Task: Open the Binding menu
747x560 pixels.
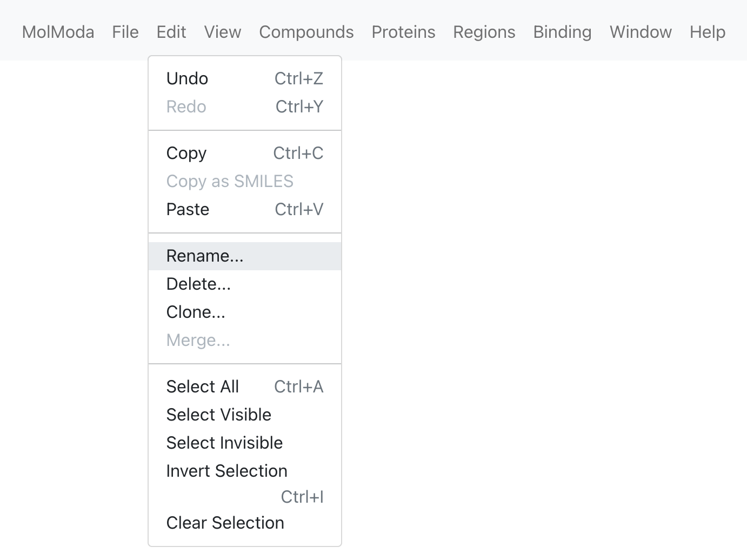Action: (562, 32)
